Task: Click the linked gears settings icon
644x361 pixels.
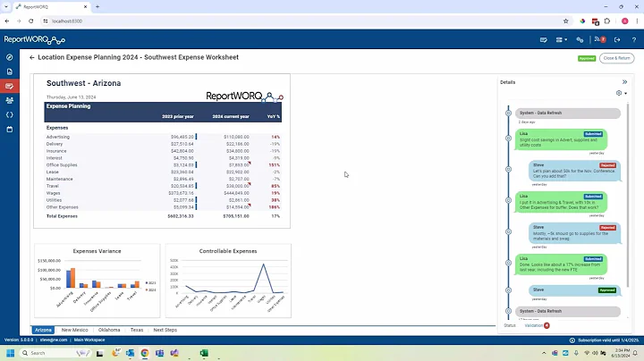Action: (x=580, y=40)
